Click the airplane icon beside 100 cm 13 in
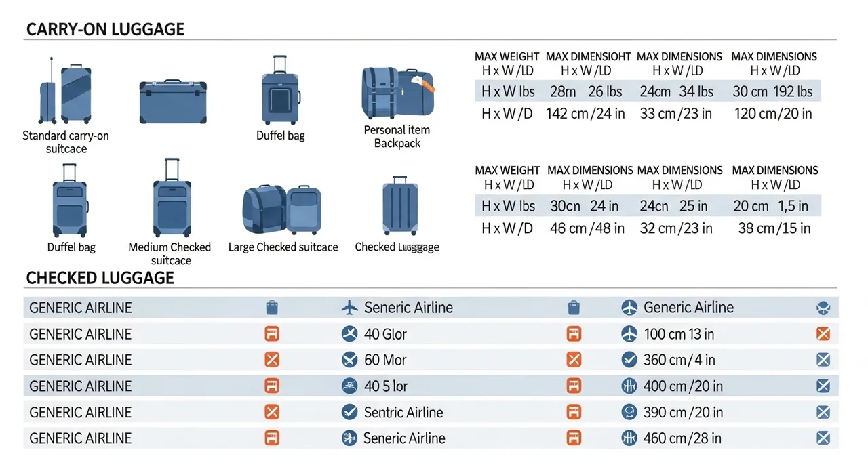This screenshot has width=868, height=473. 629,333
